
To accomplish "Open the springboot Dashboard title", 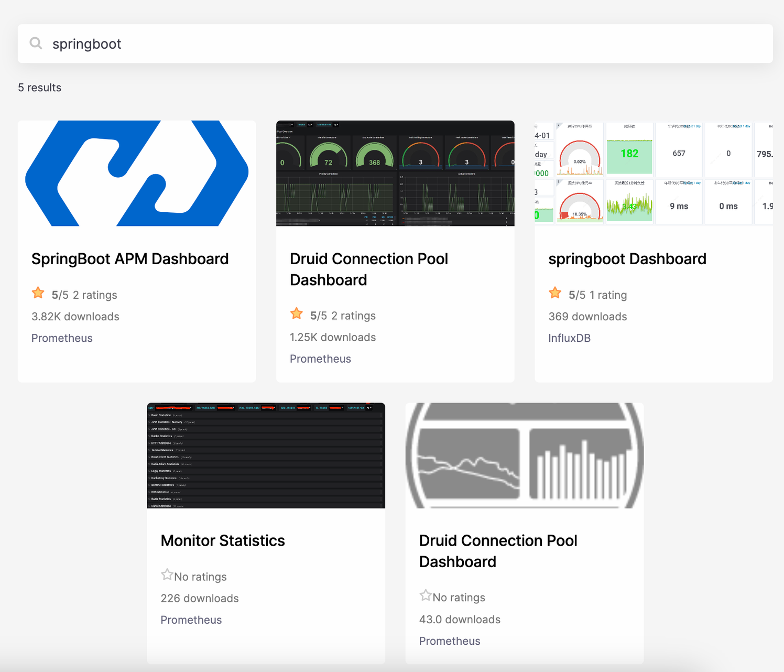I will (x=627, y=259).
